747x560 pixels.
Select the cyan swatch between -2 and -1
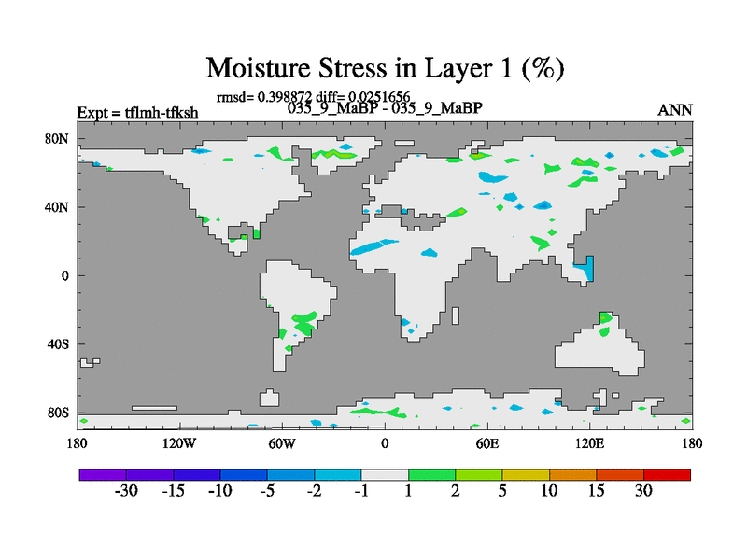(338, 474)
